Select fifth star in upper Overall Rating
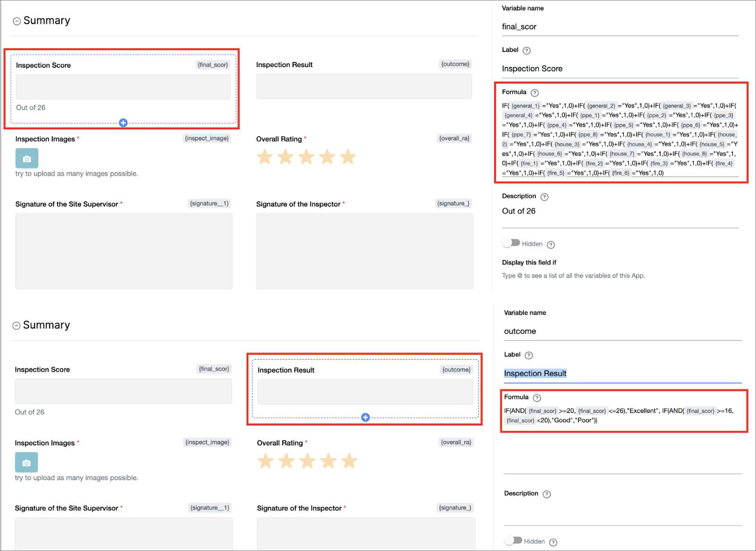The height and width of the screenshot is (551, 756). coord(348,157)
